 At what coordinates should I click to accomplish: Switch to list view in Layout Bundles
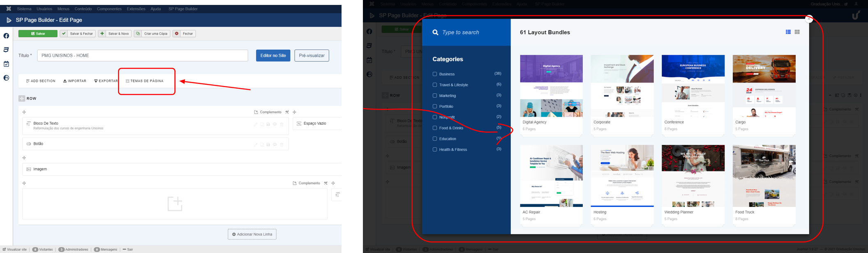point(788,32)
